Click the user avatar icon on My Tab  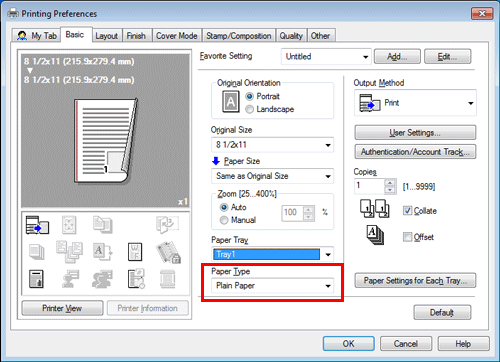22,36
